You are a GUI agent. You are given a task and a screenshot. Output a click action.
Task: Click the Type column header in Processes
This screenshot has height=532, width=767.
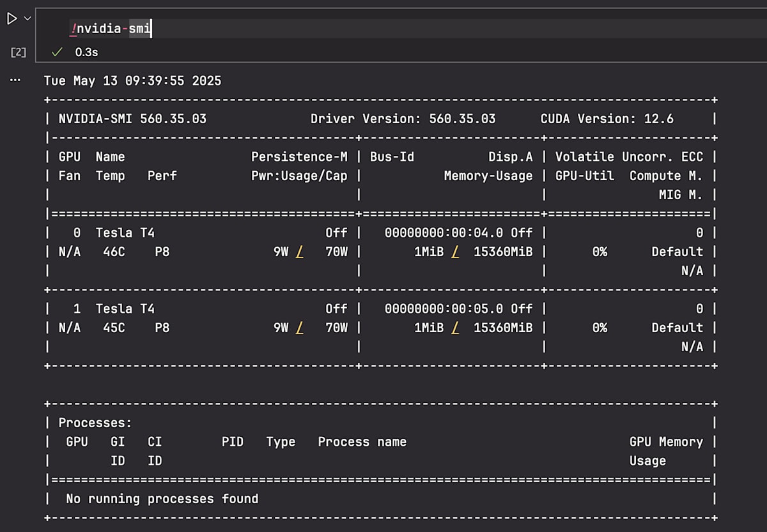coord(281,442)
